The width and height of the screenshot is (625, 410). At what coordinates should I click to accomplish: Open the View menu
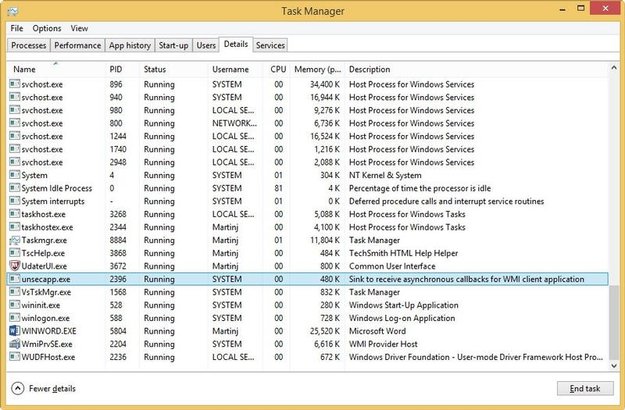[79, 28]
